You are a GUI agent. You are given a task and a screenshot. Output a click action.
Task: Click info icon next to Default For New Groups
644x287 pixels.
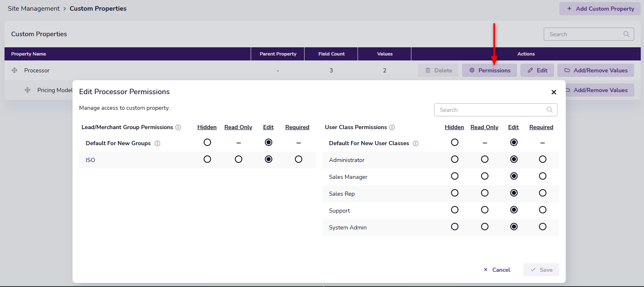coord(157,143)
